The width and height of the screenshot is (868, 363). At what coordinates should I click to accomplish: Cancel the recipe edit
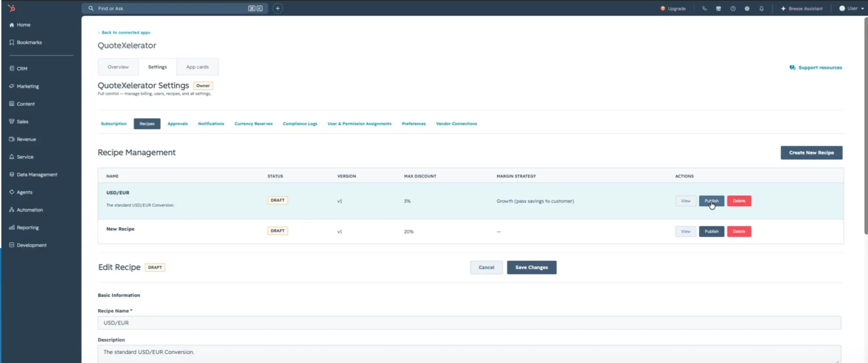[487, 268]
